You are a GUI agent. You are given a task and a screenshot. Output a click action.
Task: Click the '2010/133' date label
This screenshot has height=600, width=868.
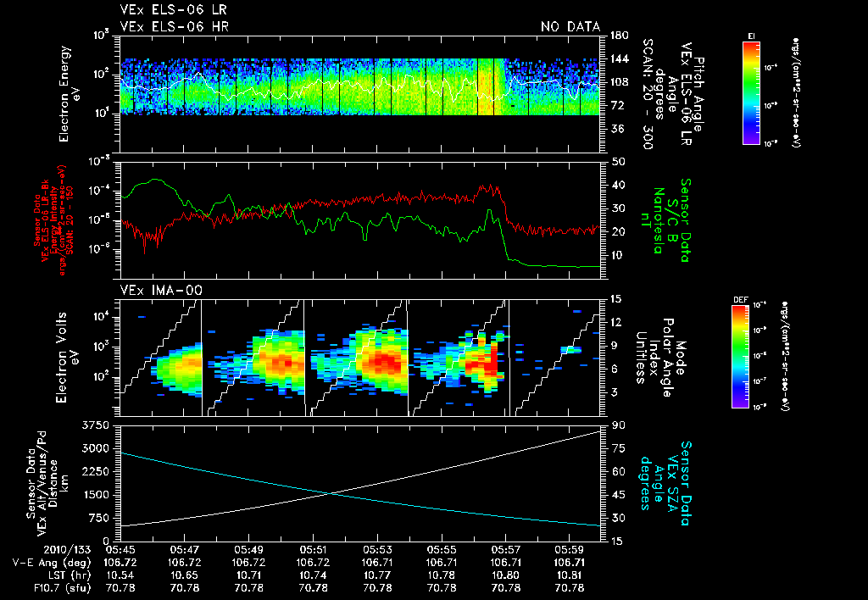(x=68, y=550)
